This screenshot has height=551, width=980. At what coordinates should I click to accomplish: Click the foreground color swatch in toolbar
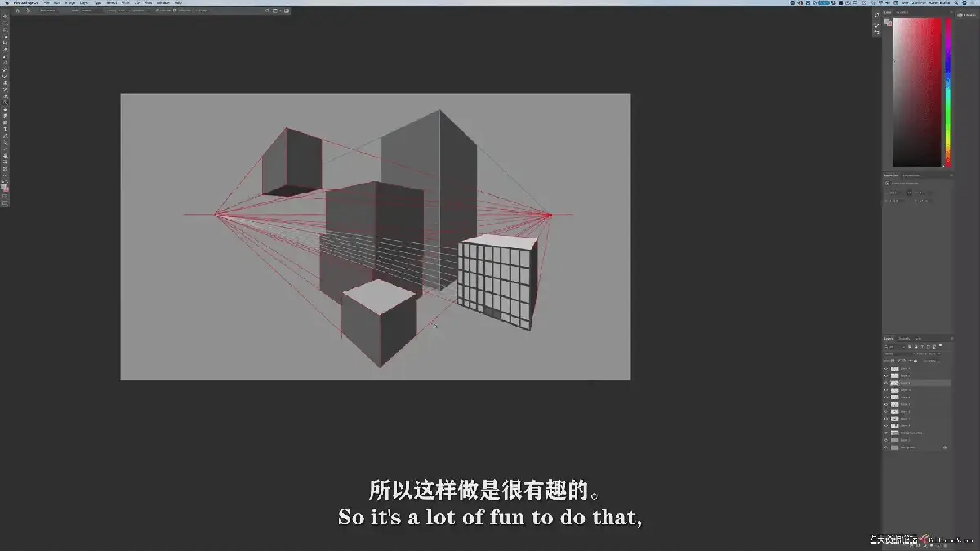pos(3,186)
